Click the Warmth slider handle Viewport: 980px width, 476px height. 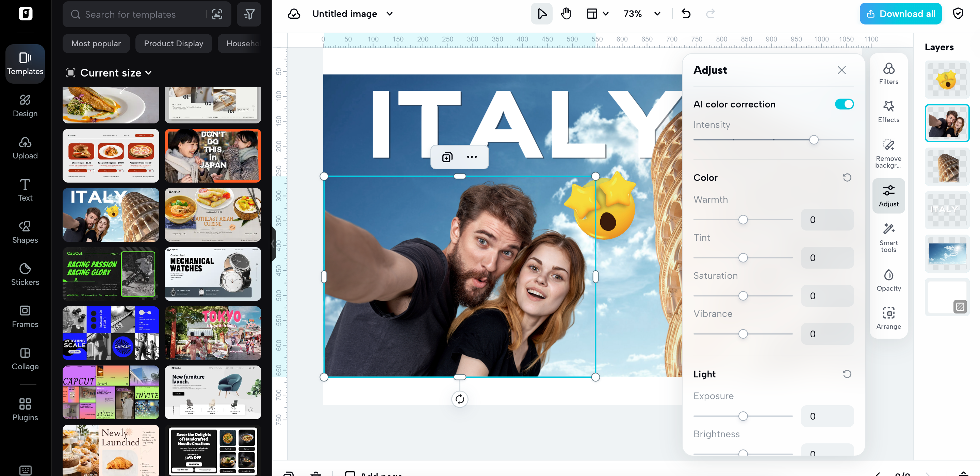742,220
